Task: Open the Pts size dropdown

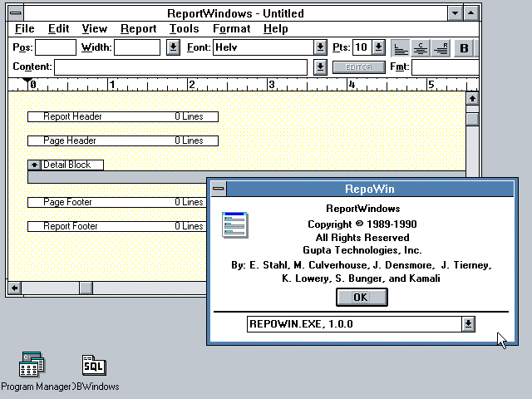Action: (x=378, y=47)
